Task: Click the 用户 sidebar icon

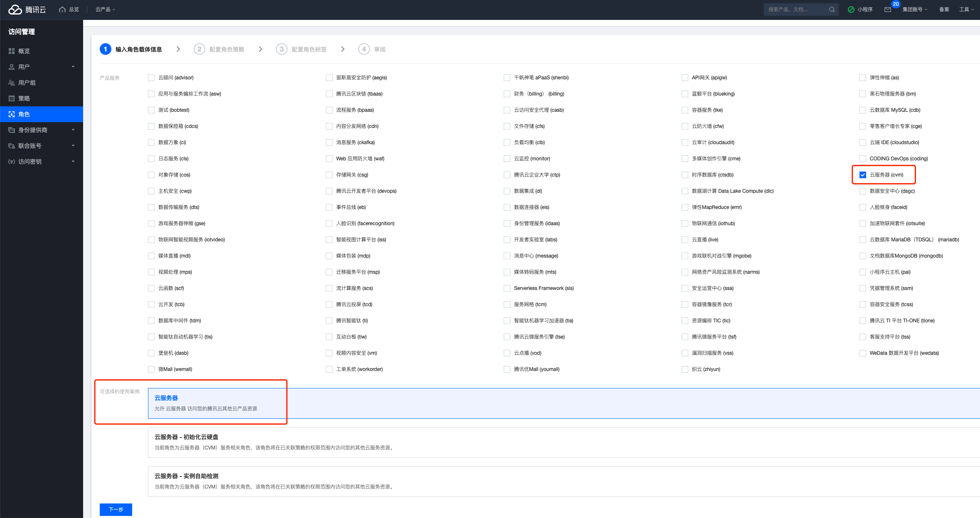Action: click(x=12, y=67)
